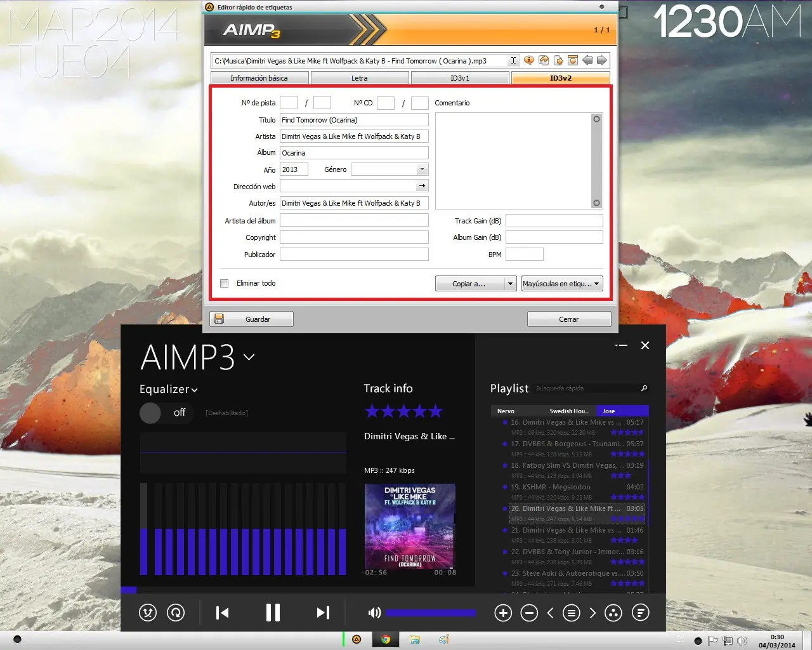Select playlist track 22. DVBBS & Tony Junior
Viewport: 812px width, 650px height.
577,557
